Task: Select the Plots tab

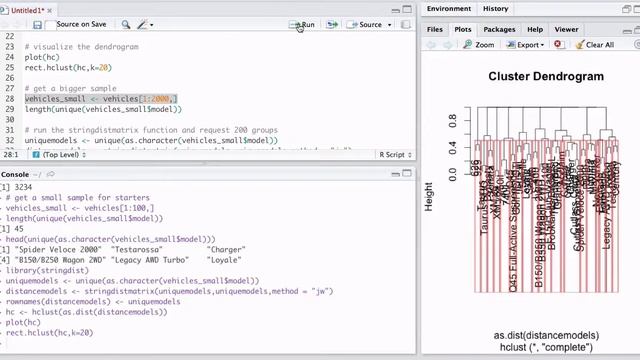Action: pyautogui.click(x=462, y=29)
